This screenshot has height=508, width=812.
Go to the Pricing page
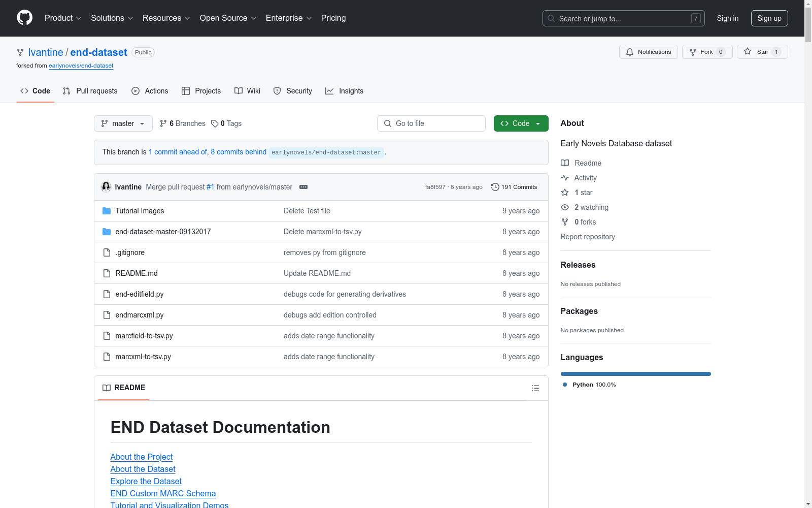(333, 18)
